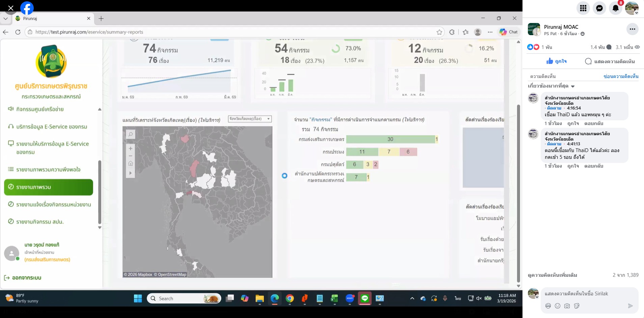Hide comments with ซ่อนความคิดเห็น link
644x318 pixels.
coord(621,76)
